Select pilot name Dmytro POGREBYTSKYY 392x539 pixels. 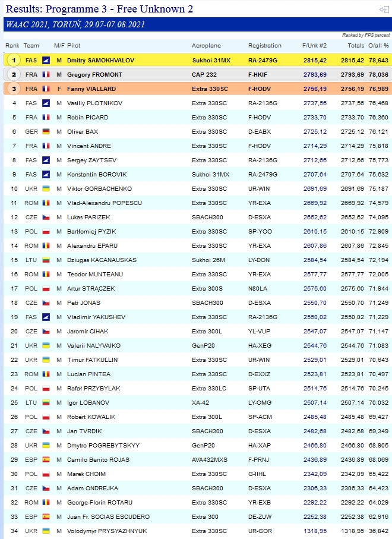pyautogui.click(x=103, y=446)
